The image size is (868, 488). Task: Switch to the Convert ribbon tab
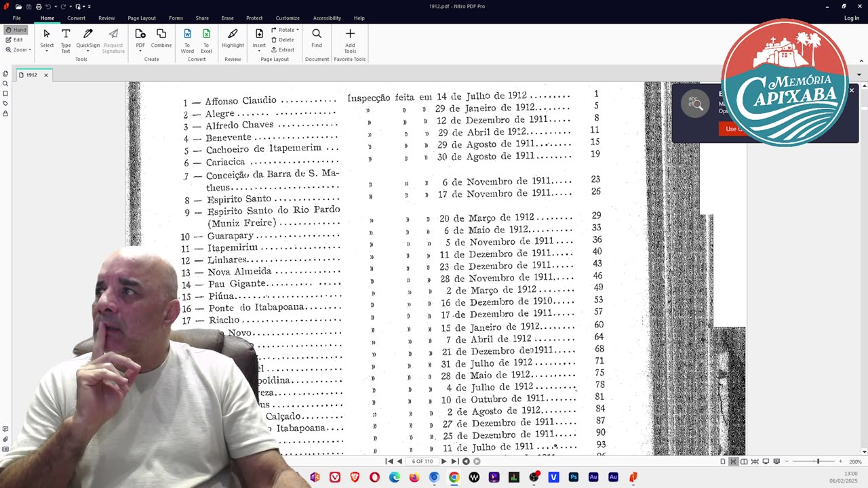pos(76,18)
